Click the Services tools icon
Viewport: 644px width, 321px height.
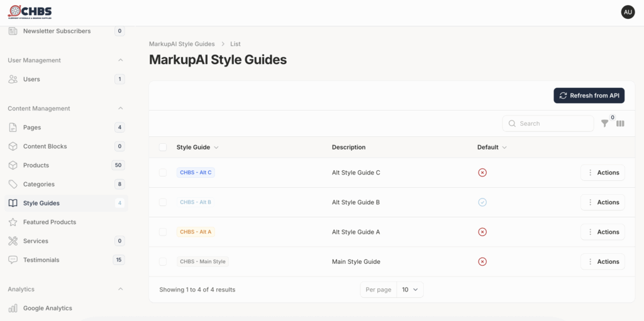click(x=13, y=241)
